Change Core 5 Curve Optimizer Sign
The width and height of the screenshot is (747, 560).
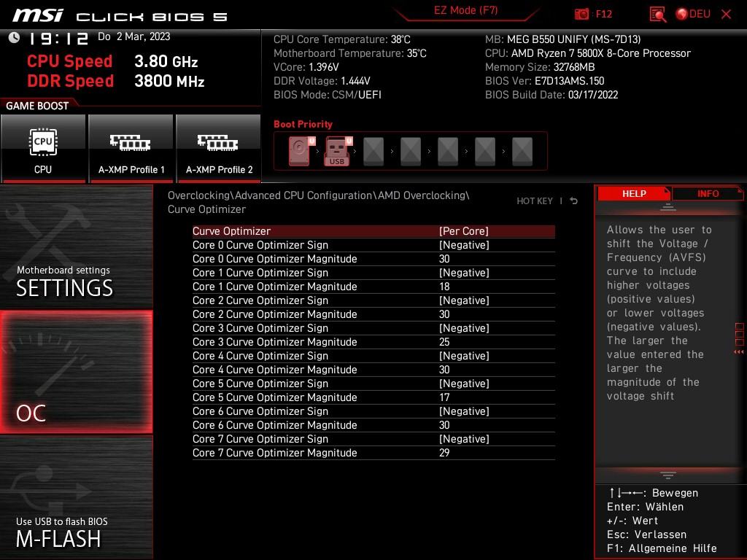pyautogui.click(x=373, y=383)
